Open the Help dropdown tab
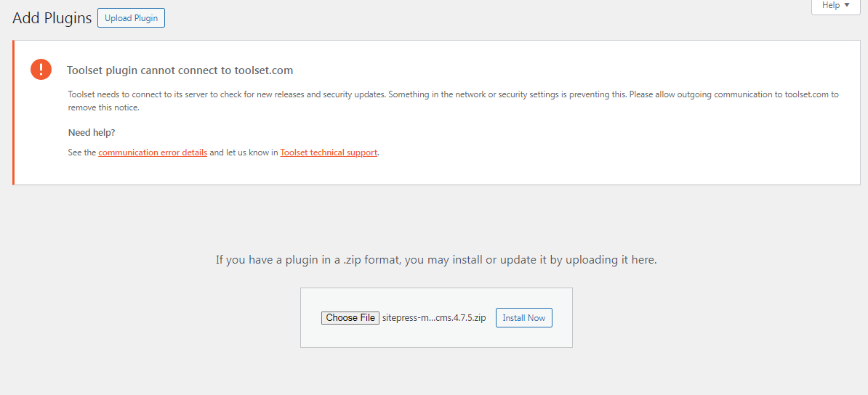 coord(835,6)
